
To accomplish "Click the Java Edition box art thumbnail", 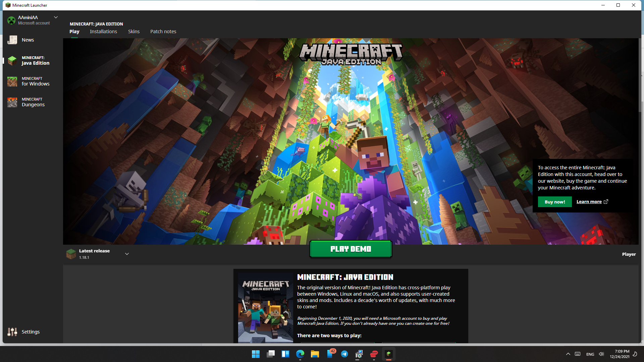I will tap(265, 307).
